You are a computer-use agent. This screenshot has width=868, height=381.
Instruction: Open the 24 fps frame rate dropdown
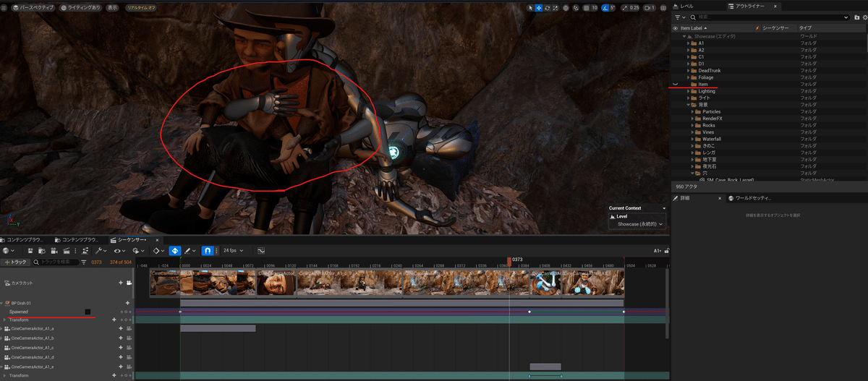tap(233, 250)
